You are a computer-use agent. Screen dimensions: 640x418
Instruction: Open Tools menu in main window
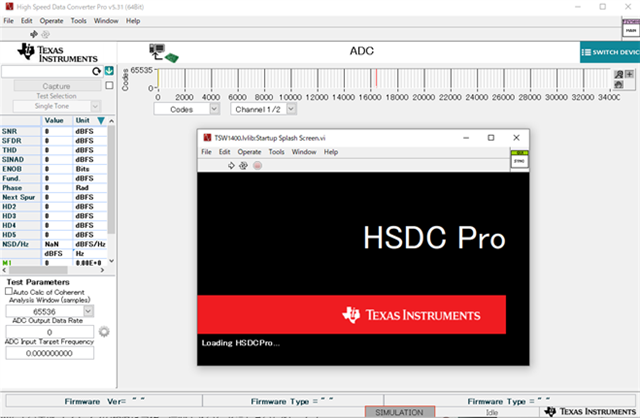[78, 21]
